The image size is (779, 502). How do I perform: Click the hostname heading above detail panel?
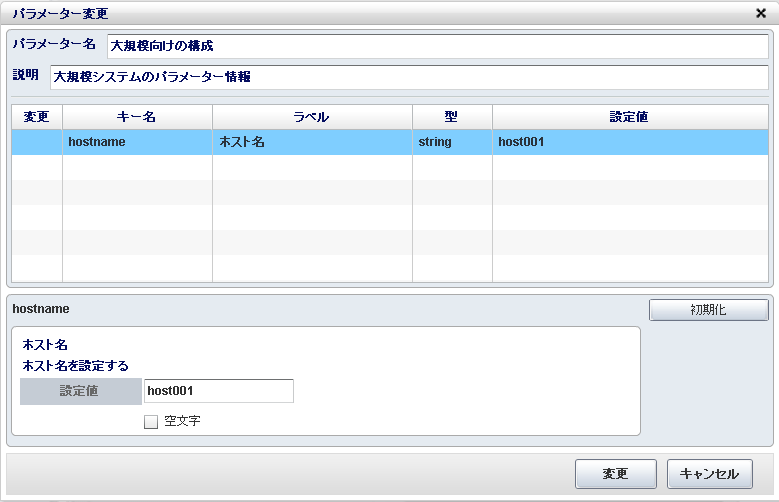[41, 309]
